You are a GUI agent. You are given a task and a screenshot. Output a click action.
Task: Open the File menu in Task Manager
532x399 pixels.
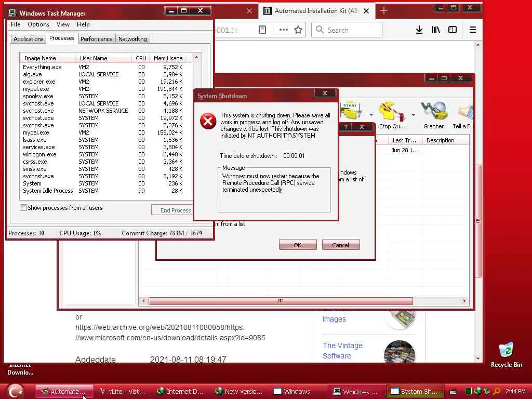pyautogui.click(x=16, y=24)
